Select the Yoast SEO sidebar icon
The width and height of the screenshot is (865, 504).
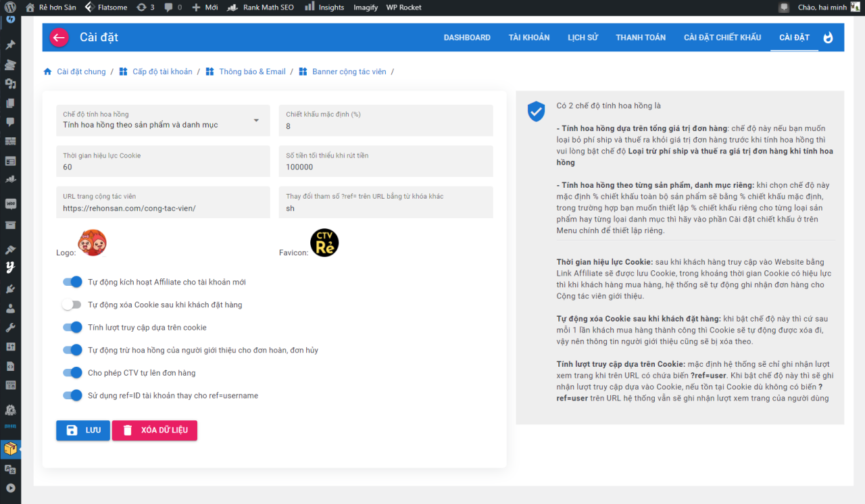[x=10, y=268]
